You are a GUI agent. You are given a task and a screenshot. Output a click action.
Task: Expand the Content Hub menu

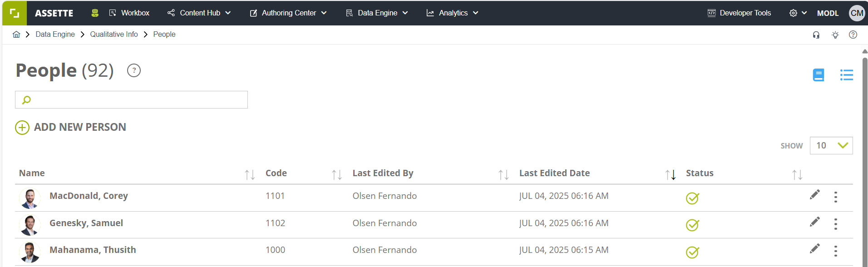tap(199, 13)
